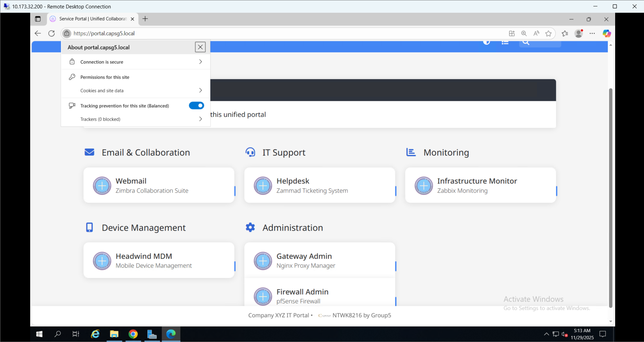The width and height of the screenshot is (644, 342).
Task: Open Permissions for this site
Action: tap(135, 77)
